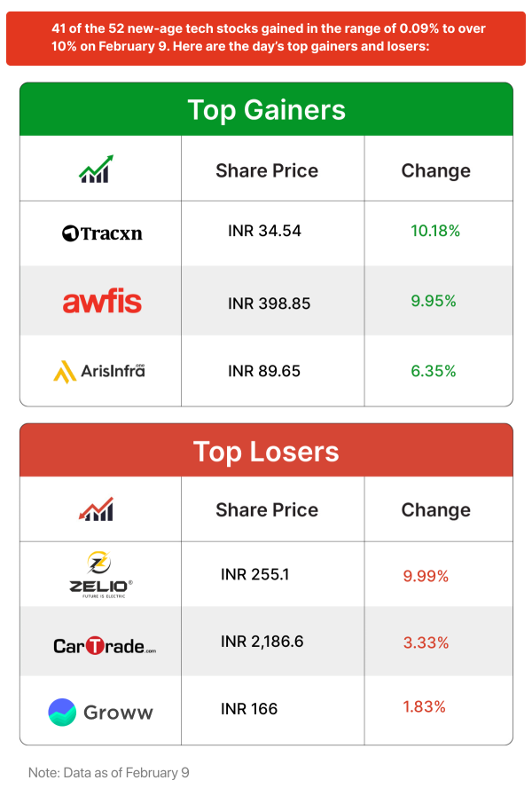This screenshot has height=804, width=532.
Task: Click ArisInfra's 6.35% change value
Action: click(433, 371)
